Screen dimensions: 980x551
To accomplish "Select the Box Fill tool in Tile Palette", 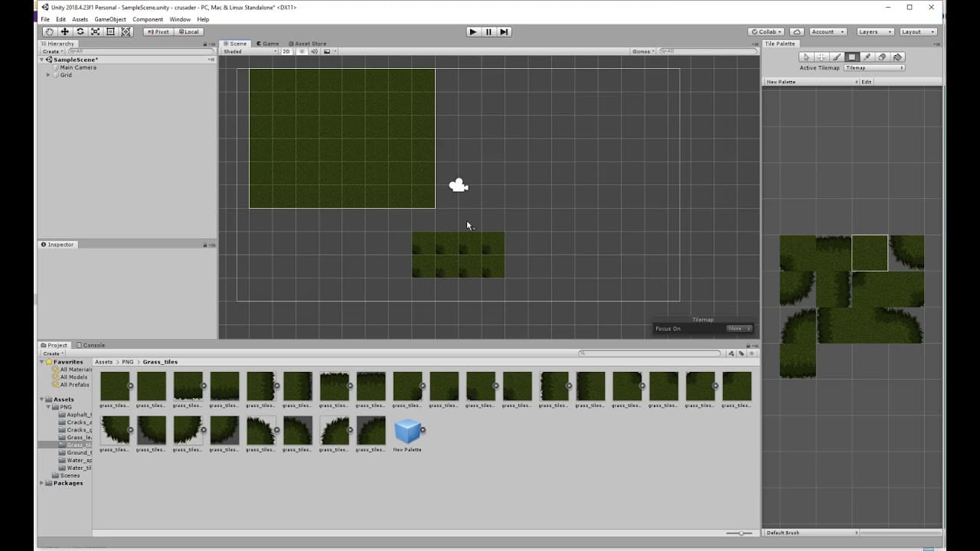I will click(x=851, y=57).
